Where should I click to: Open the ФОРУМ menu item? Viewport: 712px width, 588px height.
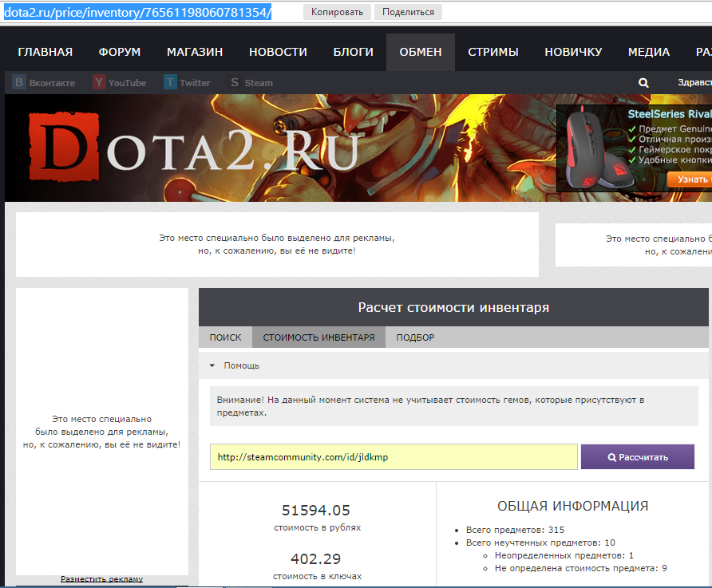click(x=120, y=52)
